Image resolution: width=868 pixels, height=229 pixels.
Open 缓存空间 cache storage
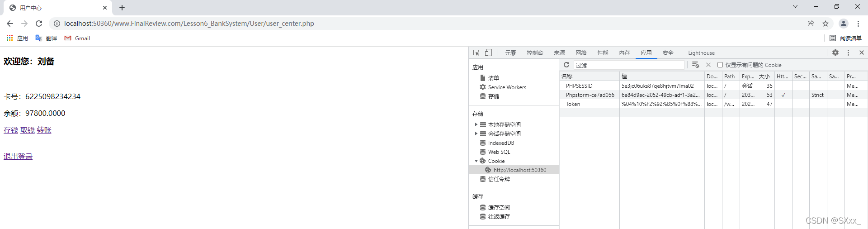(495, 207)
